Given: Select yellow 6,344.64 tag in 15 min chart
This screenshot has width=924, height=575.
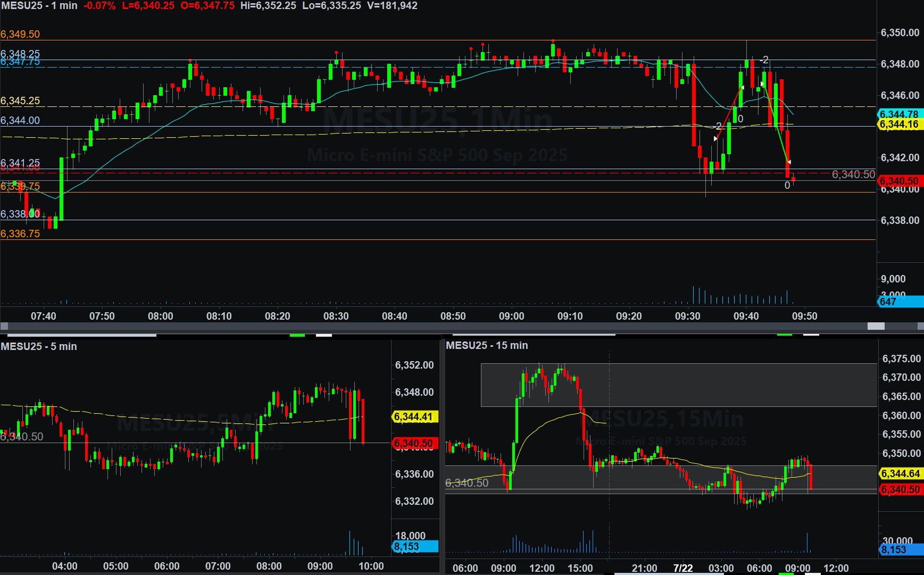Looking at the screenshot, I should click(901, 473).
